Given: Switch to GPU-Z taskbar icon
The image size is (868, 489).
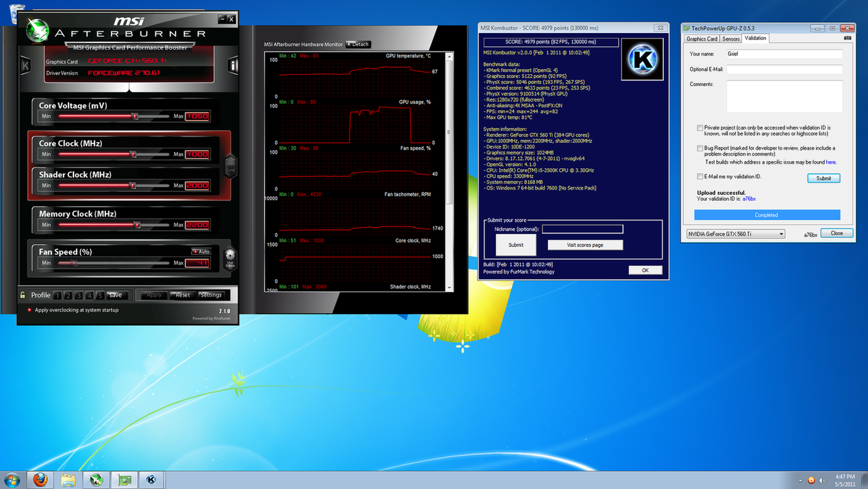Looking at the screenshot, I should point(125,480).
